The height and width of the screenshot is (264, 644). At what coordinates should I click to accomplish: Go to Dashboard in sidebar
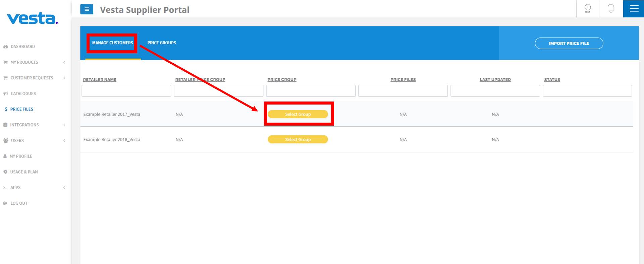[22, 47]
